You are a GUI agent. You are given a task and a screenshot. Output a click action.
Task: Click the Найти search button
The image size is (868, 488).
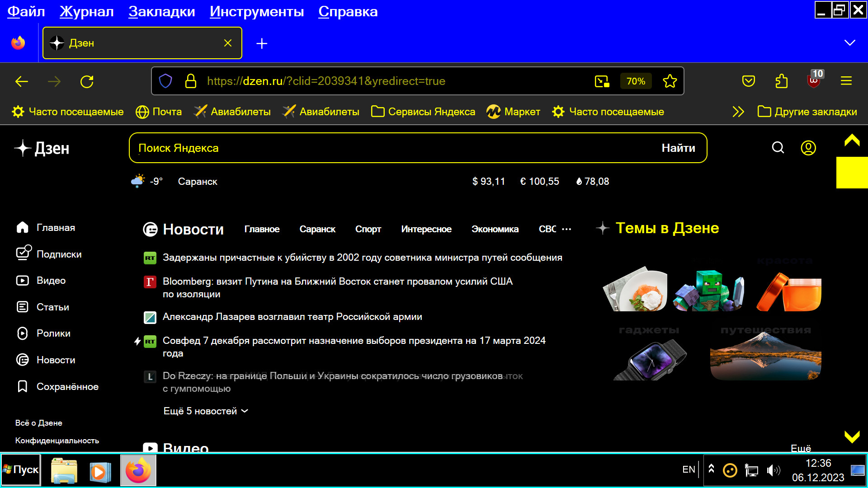coord(678,148)
